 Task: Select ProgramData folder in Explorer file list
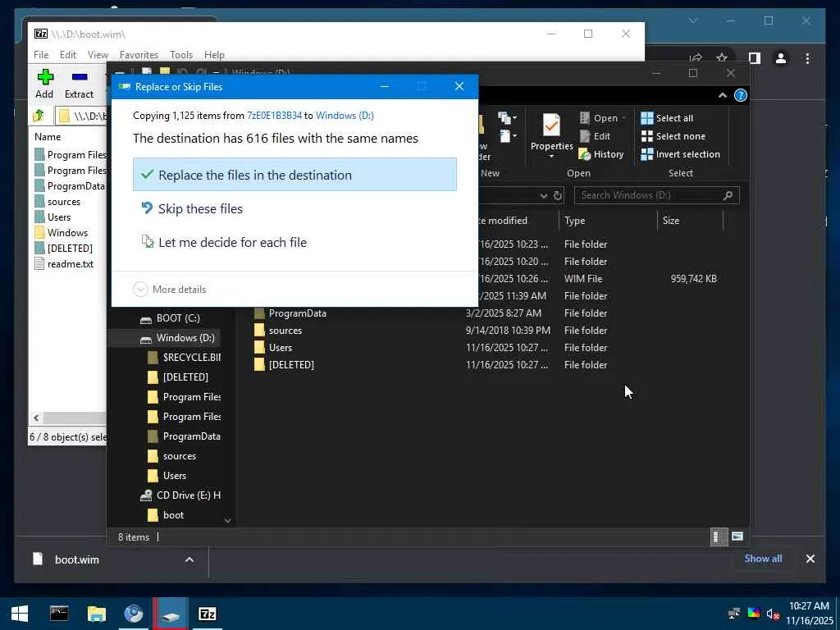pos(290,313)
